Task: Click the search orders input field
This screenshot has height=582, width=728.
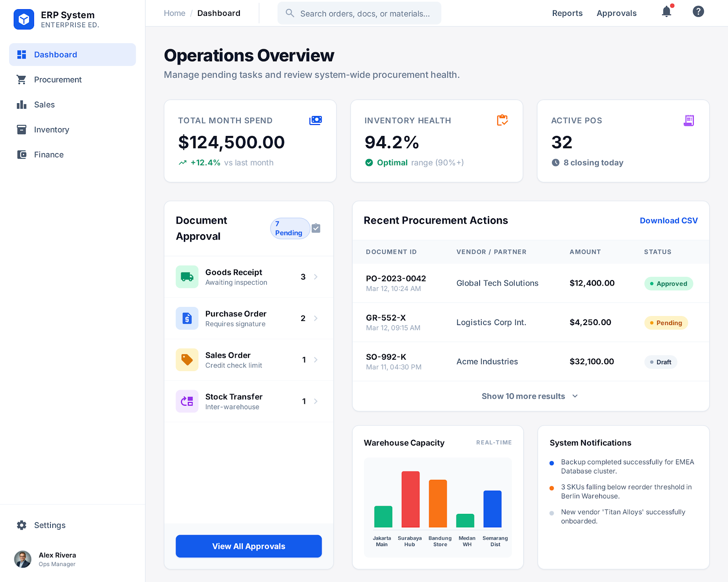Action: point(364,14)
